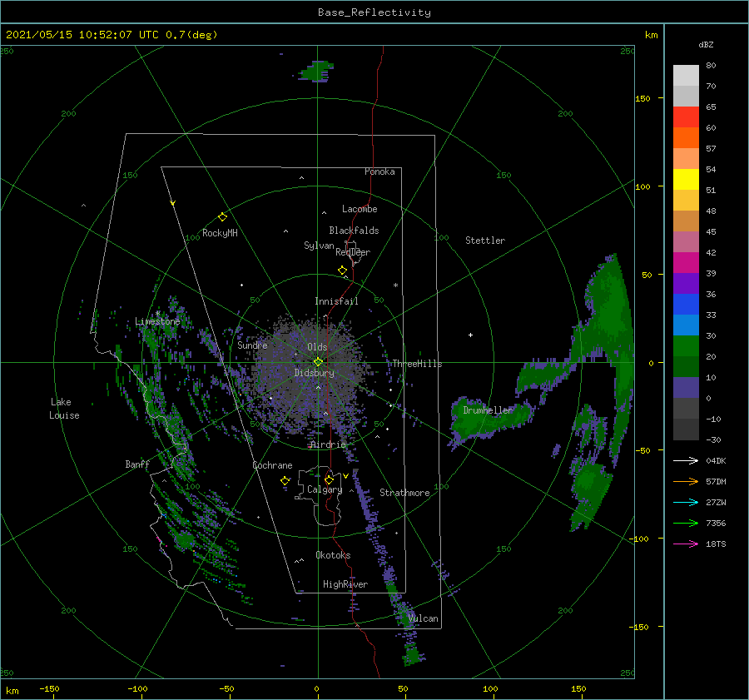The image size is (749, 700).
Task: Click the dBZ legend heading
Action: pyautogui.click(x=706, y=44)
